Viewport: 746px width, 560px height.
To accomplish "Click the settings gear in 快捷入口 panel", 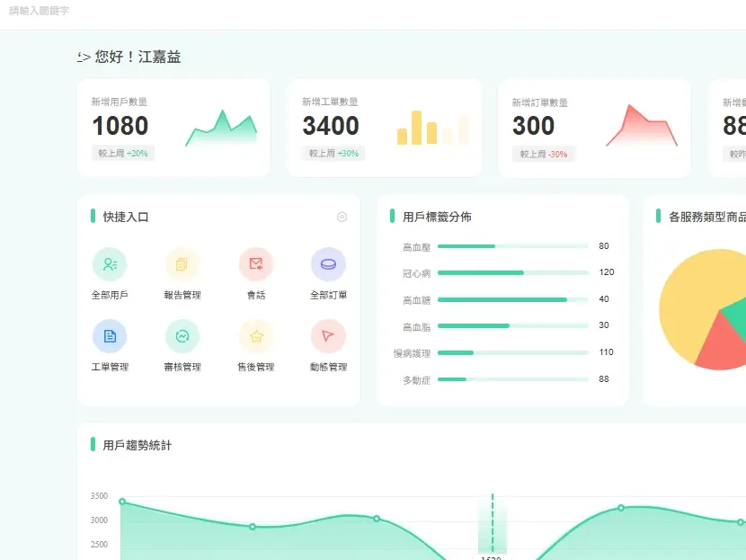I will click(342, 217).
